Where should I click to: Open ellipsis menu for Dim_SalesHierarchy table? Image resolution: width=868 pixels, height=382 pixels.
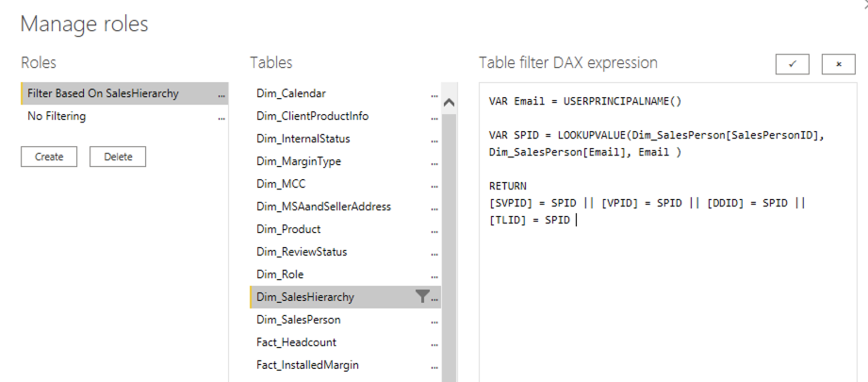435,298
